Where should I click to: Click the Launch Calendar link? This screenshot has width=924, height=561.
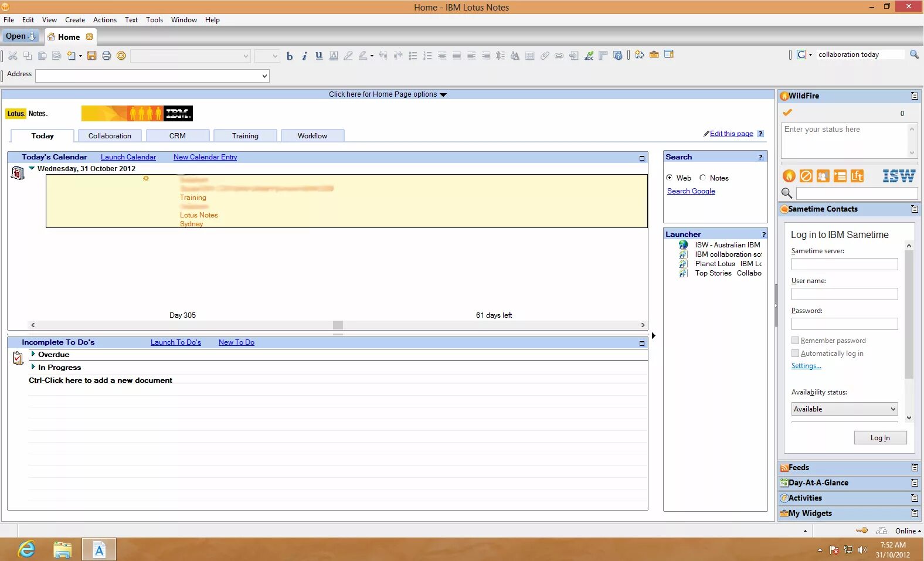(x=128, y=157)
